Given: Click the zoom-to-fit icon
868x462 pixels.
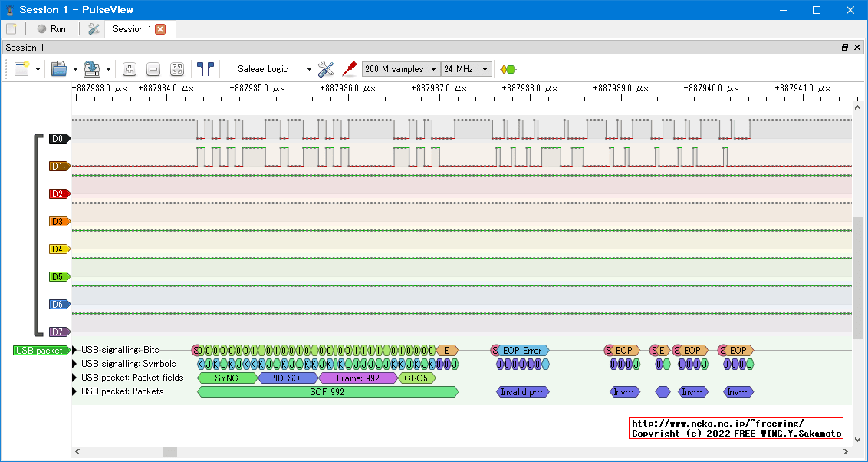Looking at the screenshot, I should tap(177, 69).
